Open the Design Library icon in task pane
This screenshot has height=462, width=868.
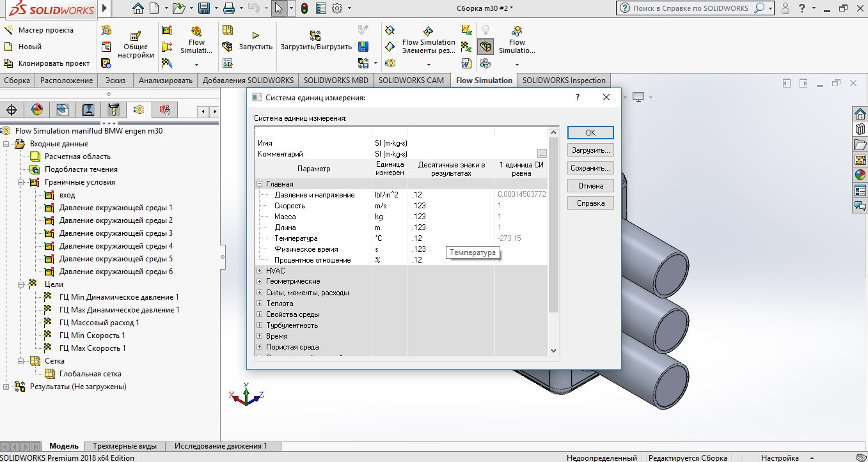tap(860, 128)
